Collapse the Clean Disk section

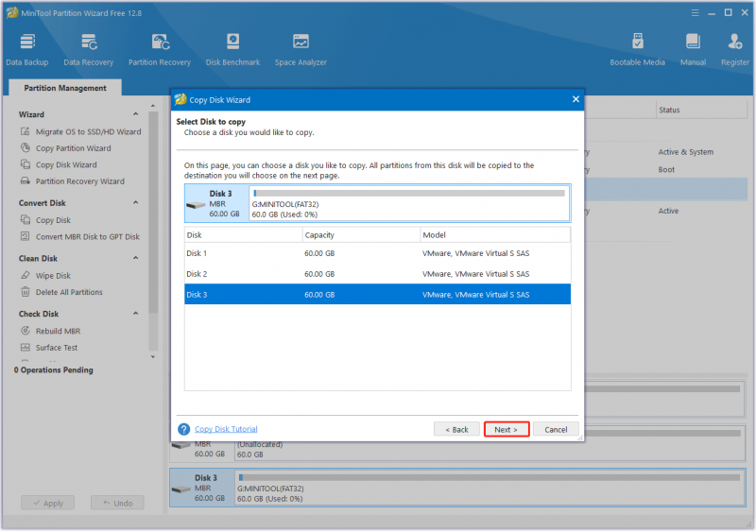pos(135,258)
